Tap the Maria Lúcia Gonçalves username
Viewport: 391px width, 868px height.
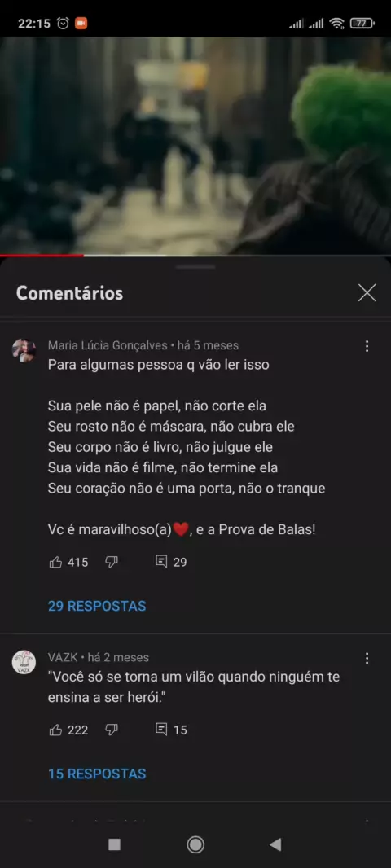(x=108, y=345)
